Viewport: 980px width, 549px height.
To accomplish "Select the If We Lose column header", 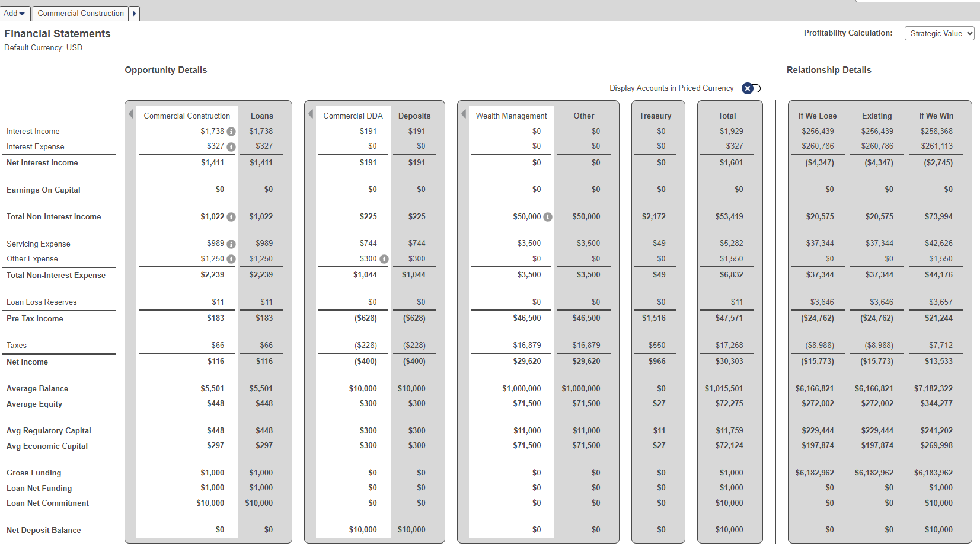I will pyautogui.click(x=818, y=116).
